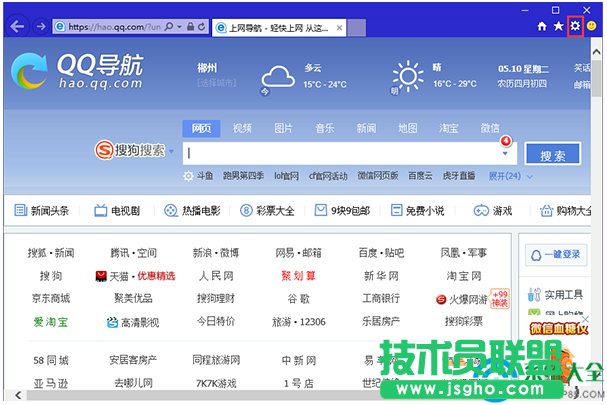Viewport: 607px width, 405px height.
Task: Click the address bar URL field
Action: pos(115,27)
